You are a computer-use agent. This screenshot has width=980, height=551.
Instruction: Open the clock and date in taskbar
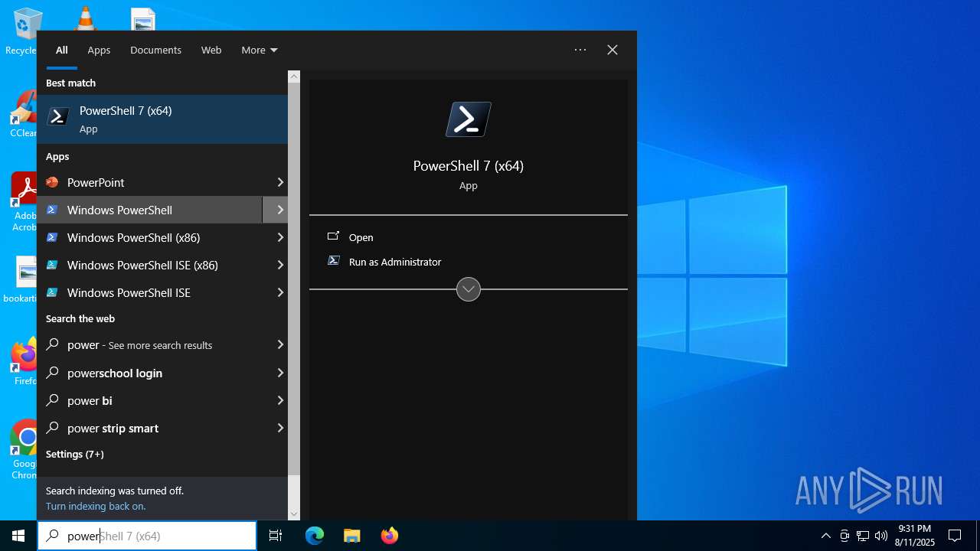click(915, 536)
